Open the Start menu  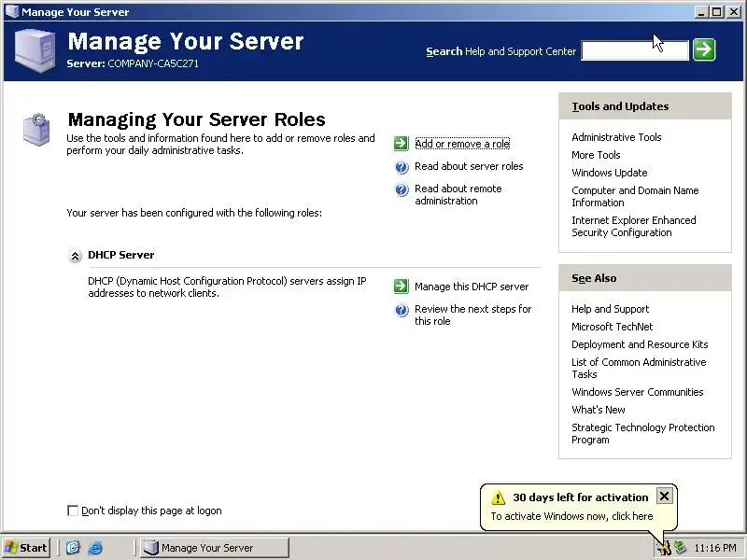coord(26,548)
